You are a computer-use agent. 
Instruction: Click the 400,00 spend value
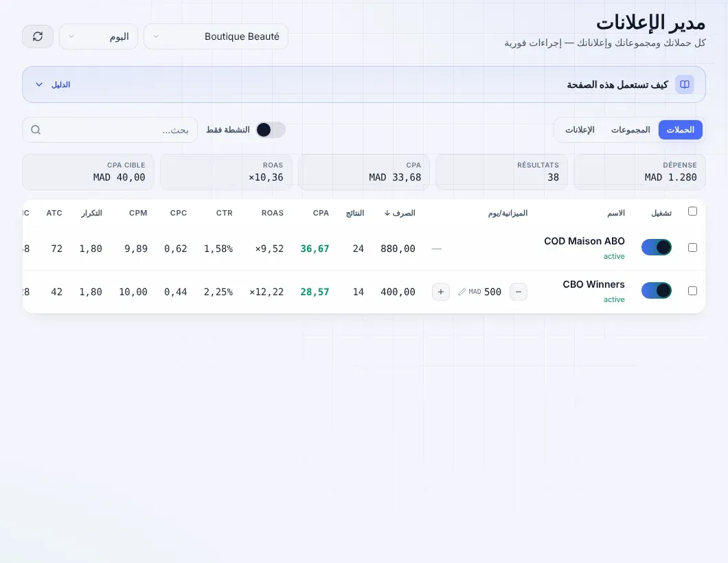click(x=398, y=292)
